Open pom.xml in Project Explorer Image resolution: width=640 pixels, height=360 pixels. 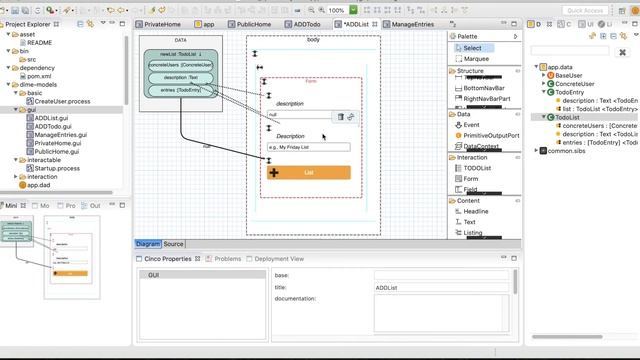(35, 76)
